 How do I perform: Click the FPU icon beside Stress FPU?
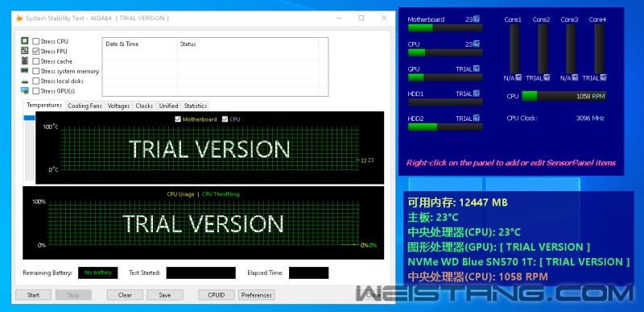25,51
